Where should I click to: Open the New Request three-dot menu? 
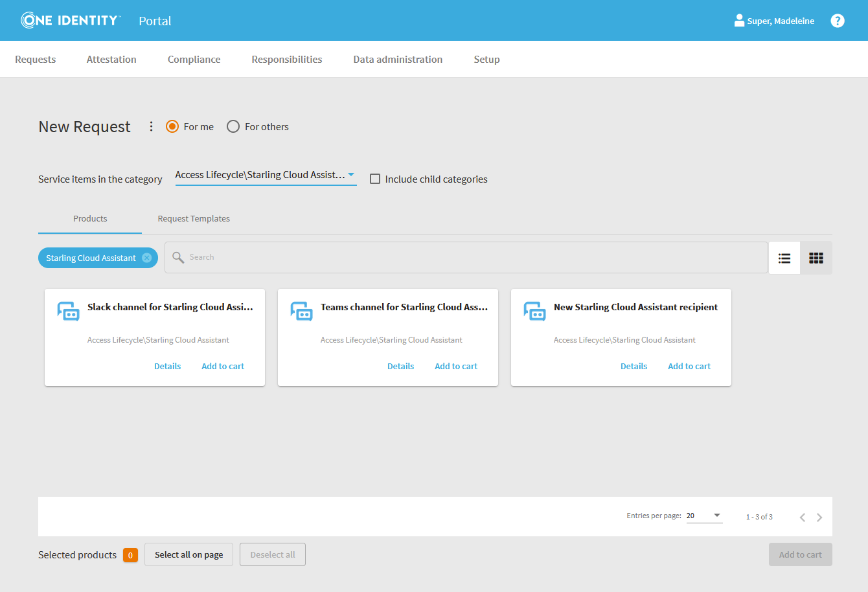pyautogui.click(x=151, y=126)
